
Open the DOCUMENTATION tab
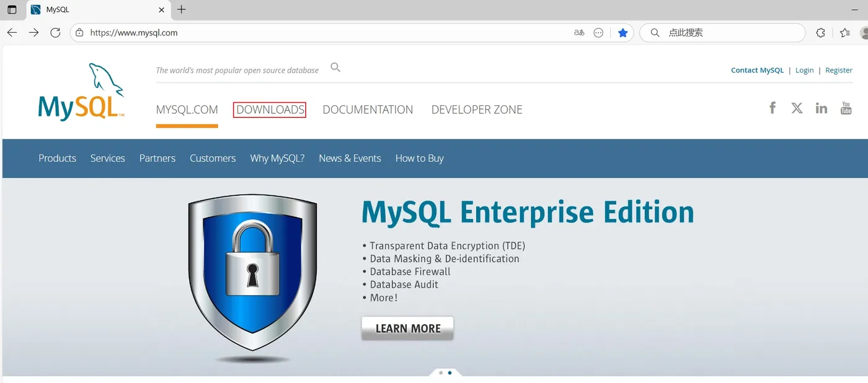(368, 110)
